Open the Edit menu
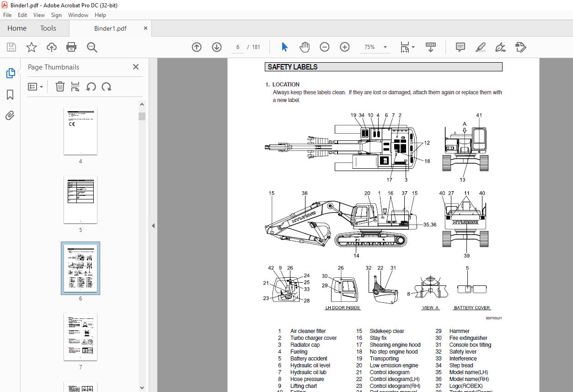Viewport: 573px width, 392px height. [x=22, y=15]
